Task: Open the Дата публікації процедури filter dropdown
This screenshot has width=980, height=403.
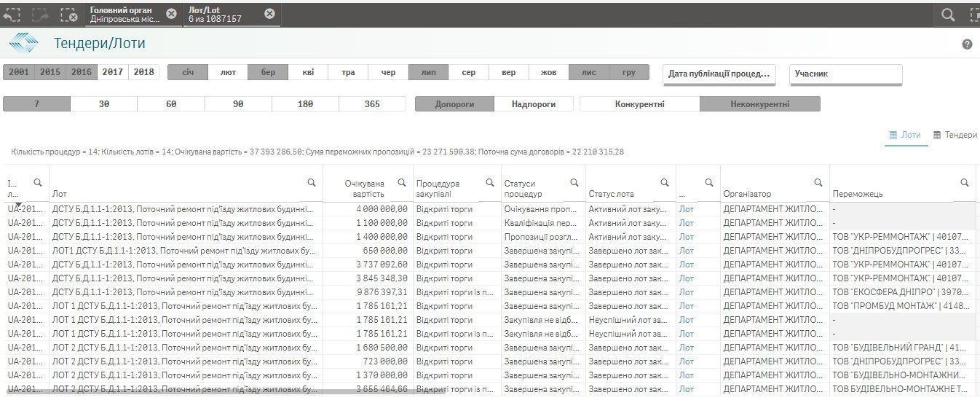Action: coord(719,74)
